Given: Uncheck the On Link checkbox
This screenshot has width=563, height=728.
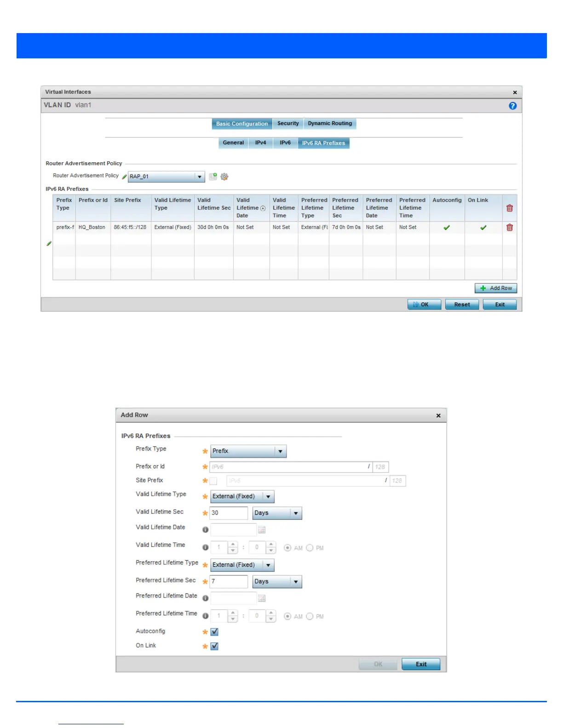Looking at the screenshot, I should [x=214, y=646].
